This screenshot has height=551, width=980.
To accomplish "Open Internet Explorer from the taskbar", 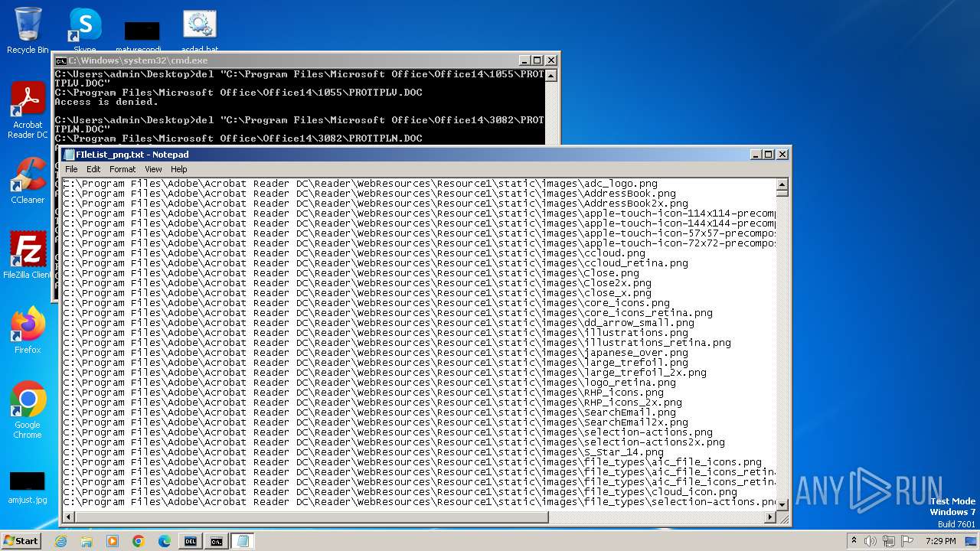I will point(61,541).
